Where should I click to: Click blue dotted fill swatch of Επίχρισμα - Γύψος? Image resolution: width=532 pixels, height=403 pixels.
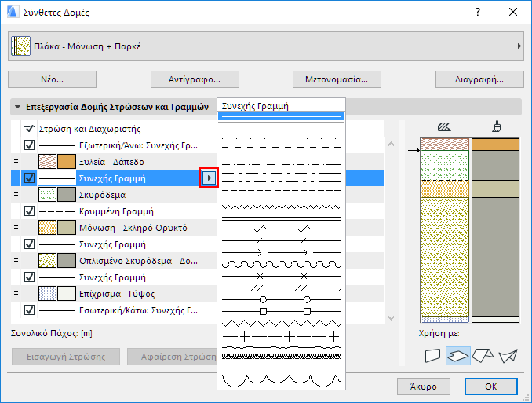click(x=47, y=294)
